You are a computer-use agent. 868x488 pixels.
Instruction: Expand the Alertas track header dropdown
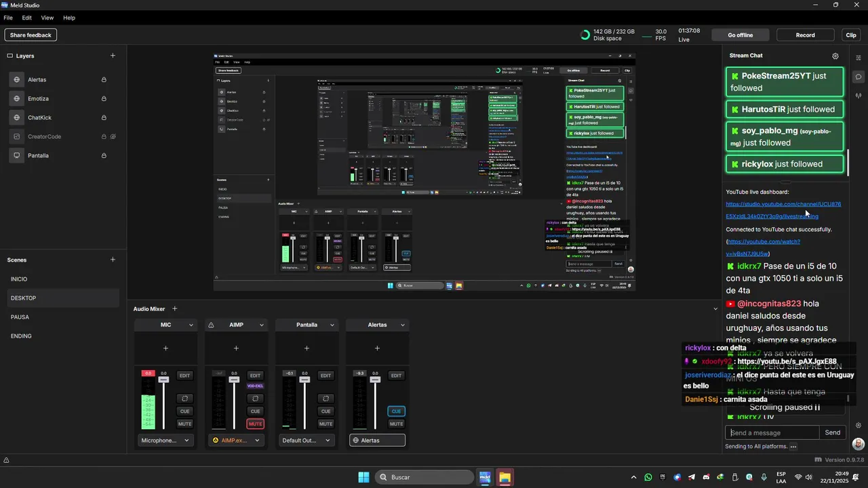coord(402,325)
